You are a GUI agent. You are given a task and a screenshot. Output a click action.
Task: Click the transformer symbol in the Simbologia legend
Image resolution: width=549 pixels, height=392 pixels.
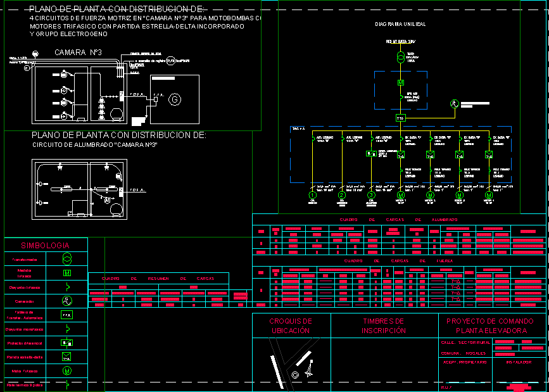point(66,259)
